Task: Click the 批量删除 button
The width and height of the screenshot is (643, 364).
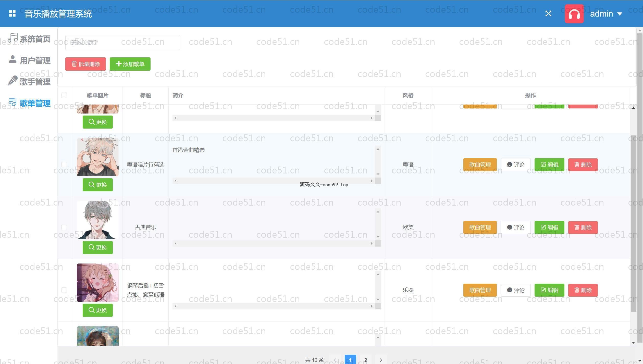Action: 85,64
